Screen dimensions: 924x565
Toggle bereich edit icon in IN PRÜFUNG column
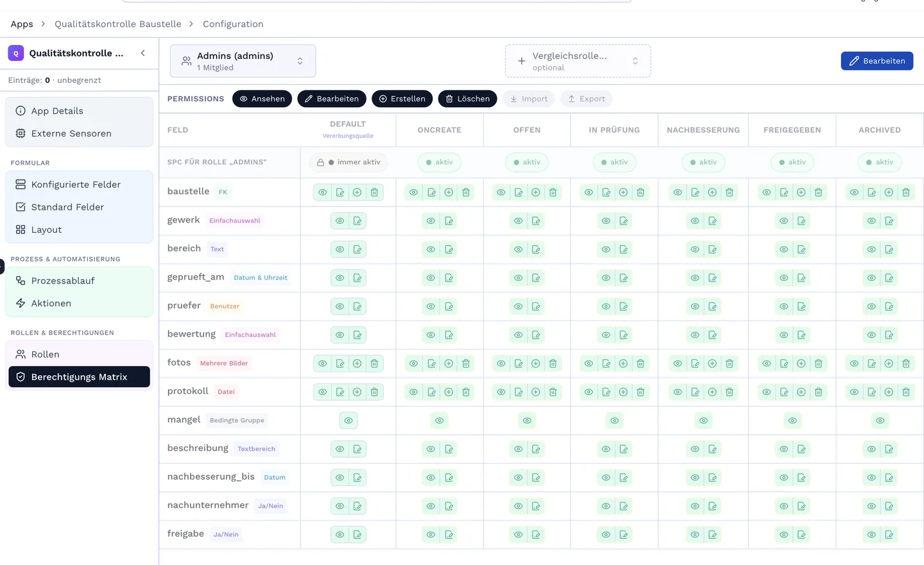[x=624, y=249]
